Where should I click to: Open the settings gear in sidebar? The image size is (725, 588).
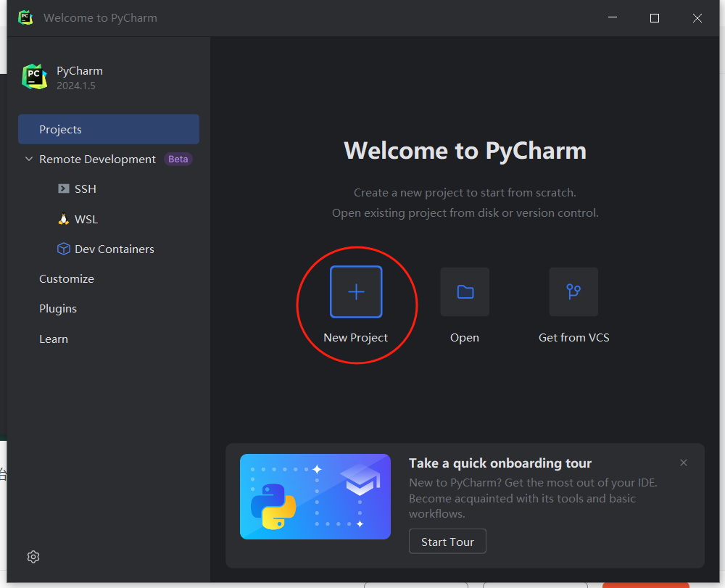(x=33, y=557)
